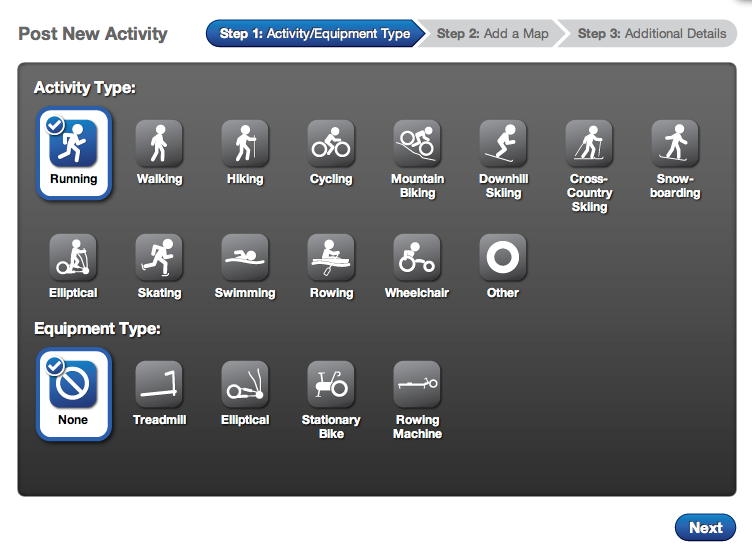Select the Rowing Machine equipment icon
The image size is (752, 554).
(417, 384)
